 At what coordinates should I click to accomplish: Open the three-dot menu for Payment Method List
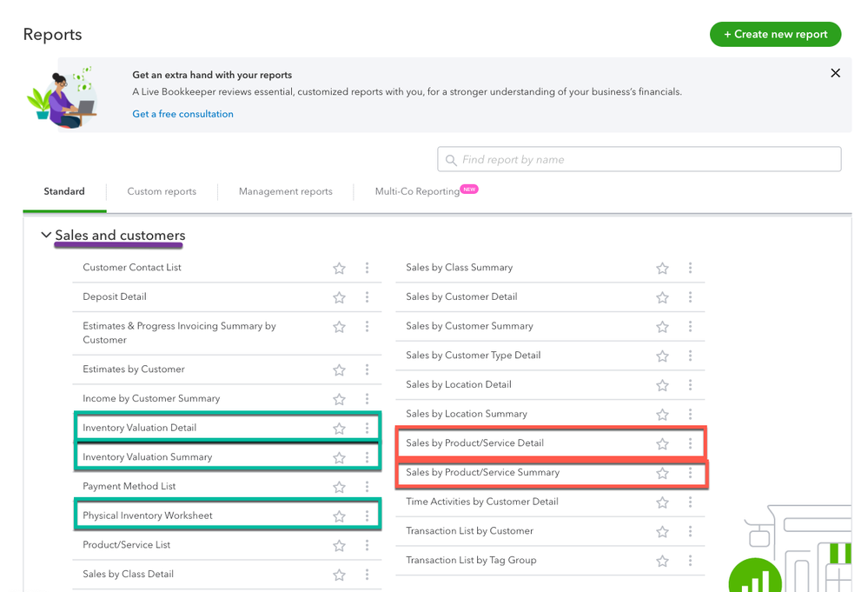point(367,486)
